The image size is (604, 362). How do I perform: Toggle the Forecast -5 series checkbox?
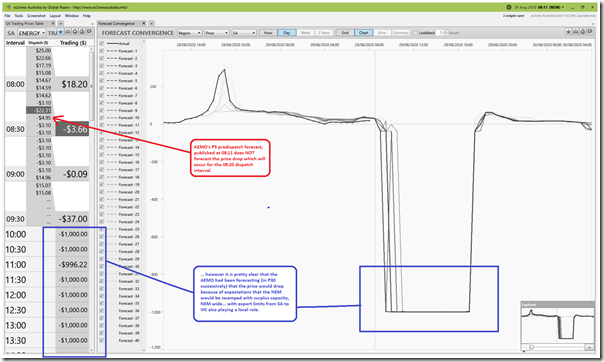point(102,81)
